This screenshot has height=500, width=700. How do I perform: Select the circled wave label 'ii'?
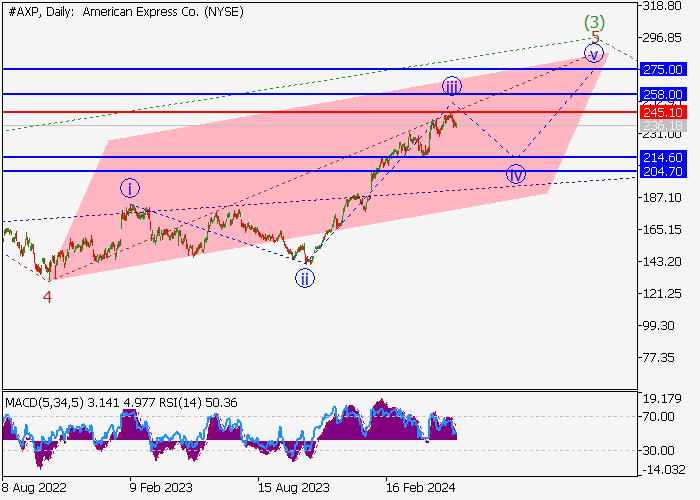[305, 278]
